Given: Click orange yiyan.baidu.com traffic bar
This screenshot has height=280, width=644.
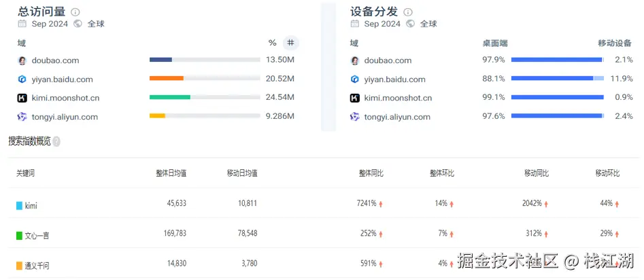Looking at the screenshot, I should (167, 78).
